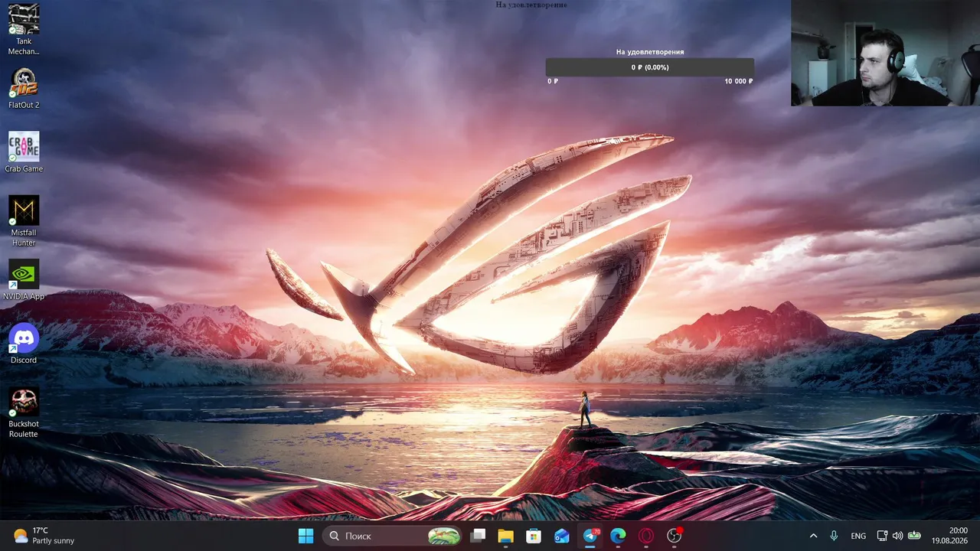This screenshot has height=551, width=980.
Task: Open Microsoft Edge from the taskbar
Action: coord(618,536)
